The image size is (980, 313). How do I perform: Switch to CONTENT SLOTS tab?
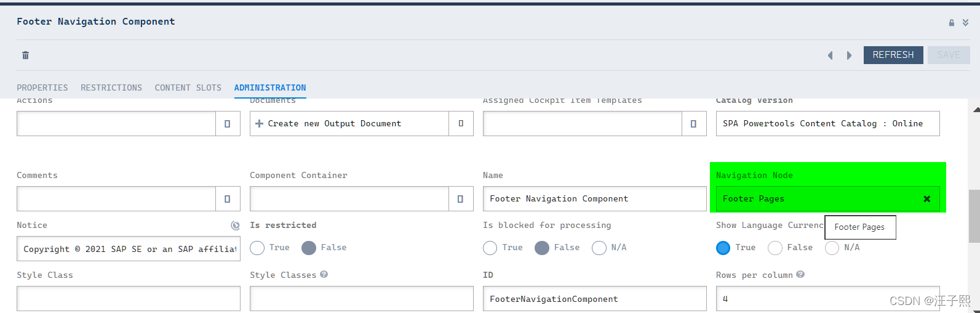click(188, 87)
